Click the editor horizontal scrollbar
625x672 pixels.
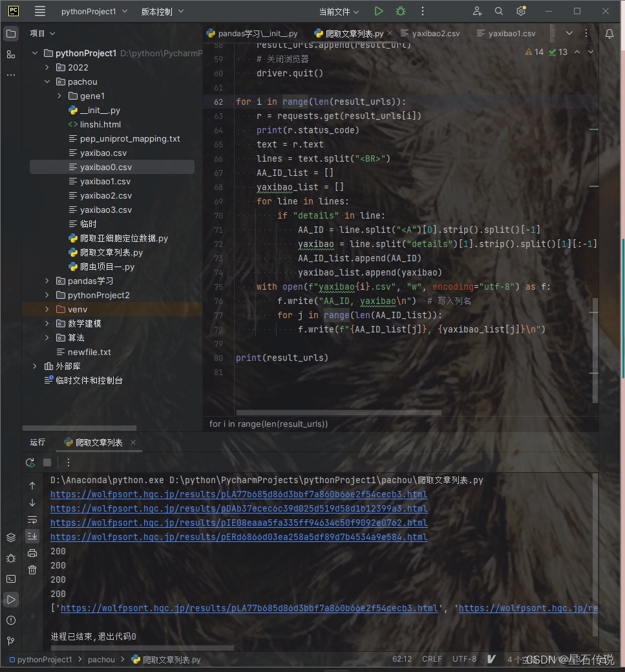point(339,413)
